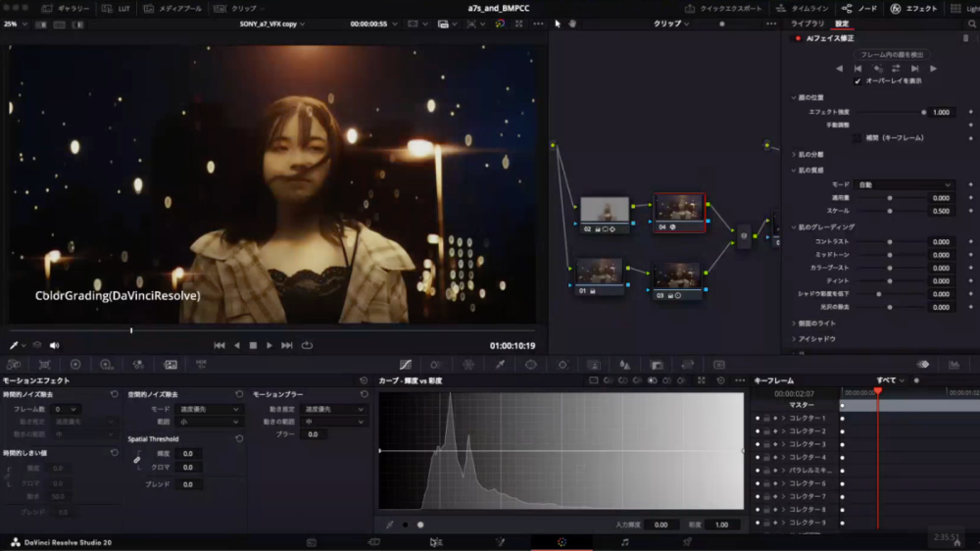Click フレーム内の顔を検出 button
980x551 pixels.
point(890,55)
